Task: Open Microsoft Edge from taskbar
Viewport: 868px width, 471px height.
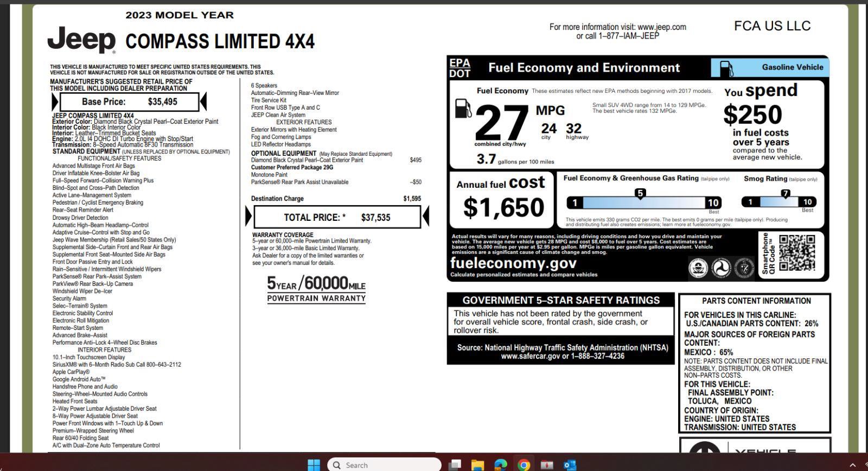Action: point(500,465)
